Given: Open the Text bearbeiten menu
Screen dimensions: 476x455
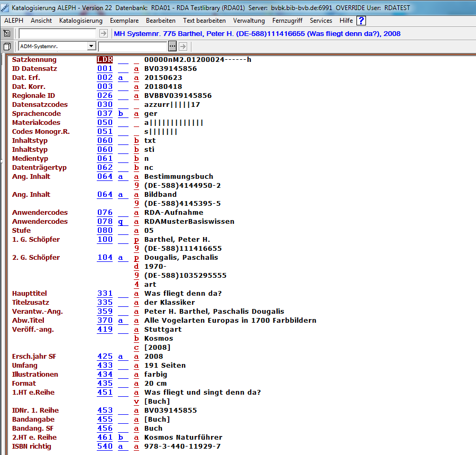Looking at the screenshot, I should click(x=204, y=21).
